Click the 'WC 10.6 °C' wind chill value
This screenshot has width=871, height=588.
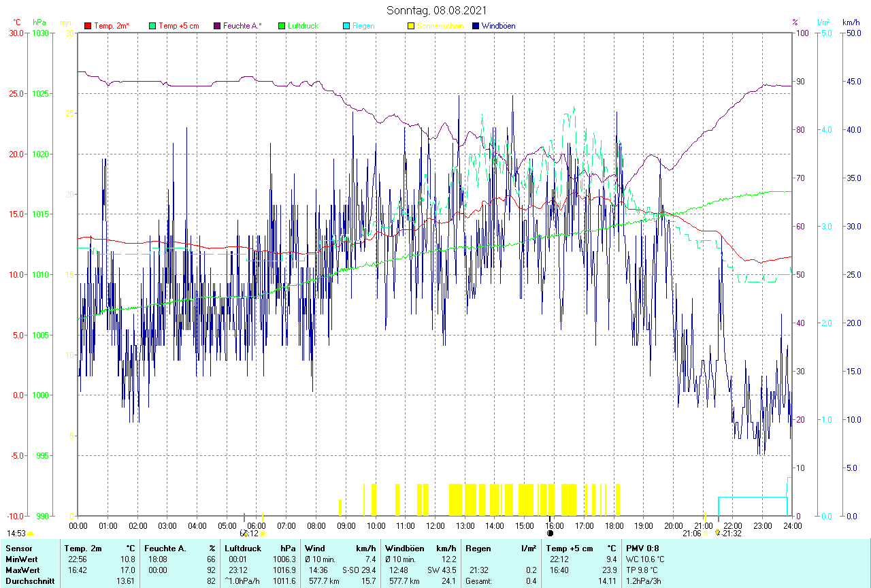646,559
